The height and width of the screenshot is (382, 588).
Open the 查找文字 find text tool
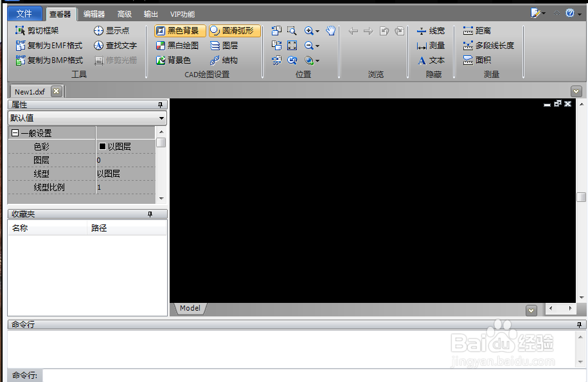[115, 46]
